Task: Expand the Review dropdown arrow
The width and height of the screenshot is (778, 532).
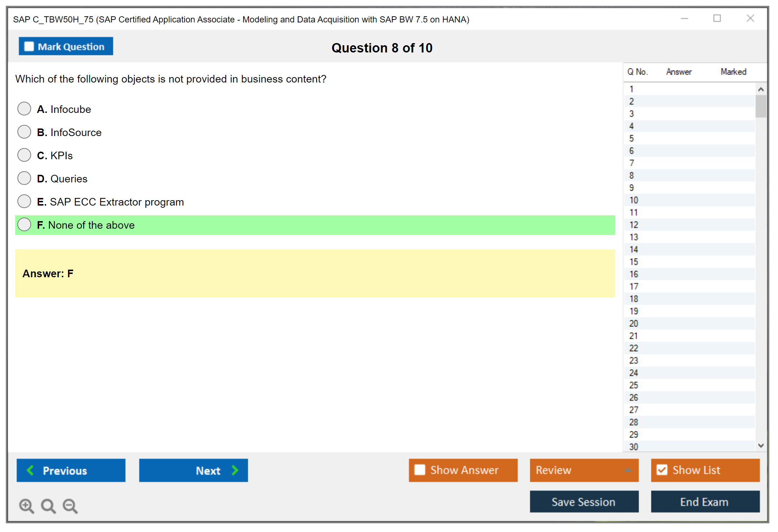Action: click(628, 470)
